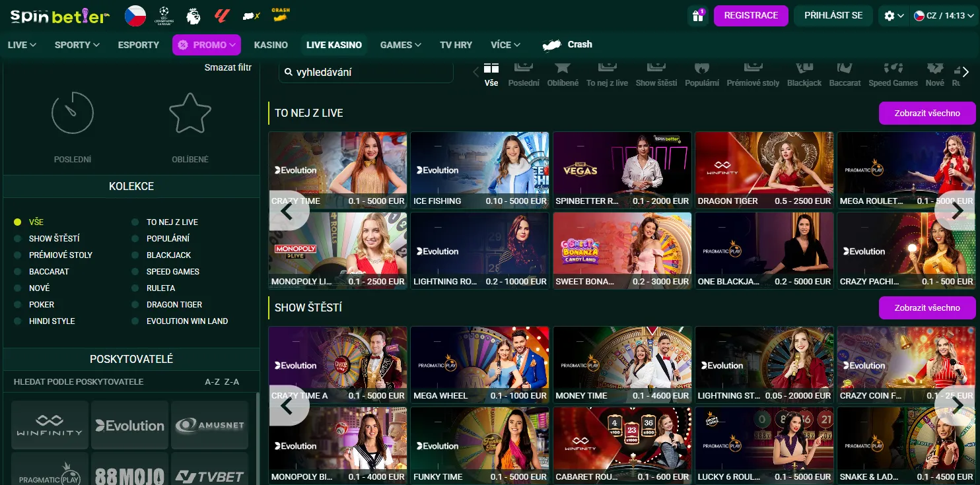Select the Baccarat category icon
The height and width of the screenshot is (485, 980).
point(845,74)
